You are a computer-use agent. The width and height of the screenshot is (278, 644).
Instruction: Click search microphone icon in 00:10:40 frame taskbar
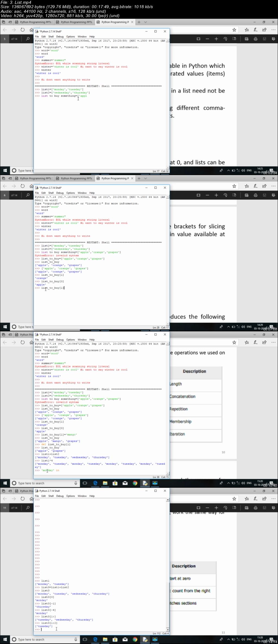(x=76, y=483)
